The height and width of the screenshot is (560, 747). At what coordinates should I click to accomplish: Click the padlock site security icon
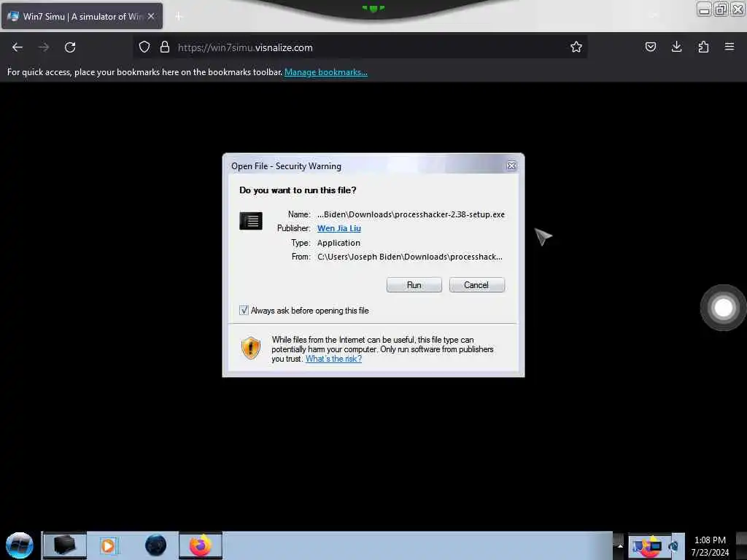click(x=165, y=47)
